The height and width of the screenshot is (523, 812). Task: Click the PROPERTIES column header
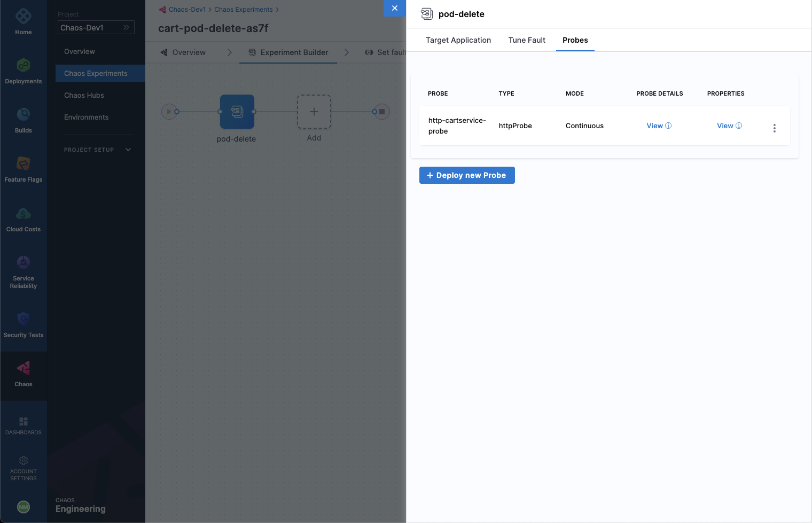tap(725, 93)
